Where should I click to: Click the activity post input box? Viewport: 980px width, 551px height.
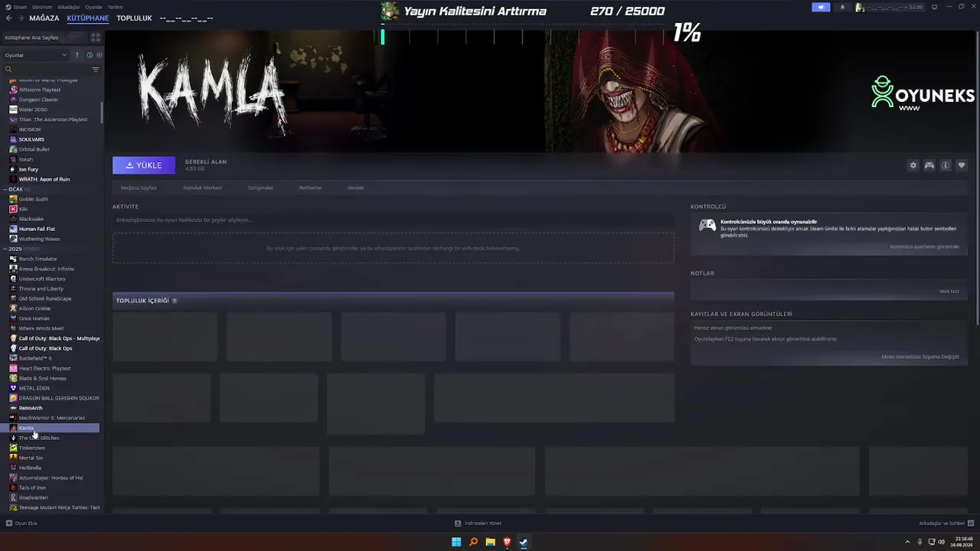(394, 220)
